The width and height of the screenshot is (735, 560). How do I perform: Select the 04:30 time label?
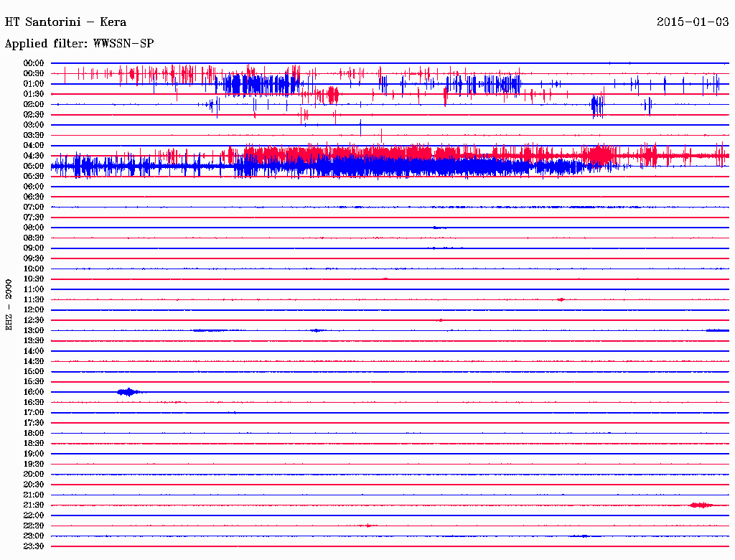34,156
